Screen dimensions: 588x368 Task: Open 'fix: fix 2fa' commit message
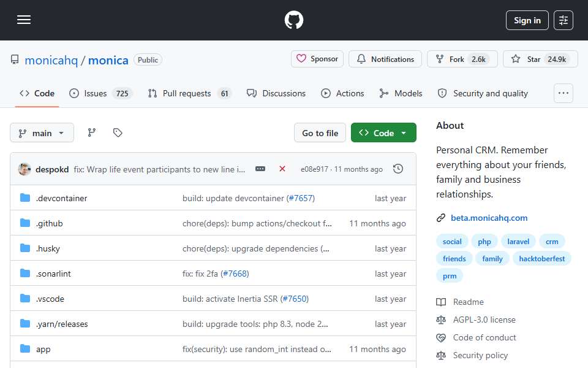pyautogui.click(x=200, y=274)
